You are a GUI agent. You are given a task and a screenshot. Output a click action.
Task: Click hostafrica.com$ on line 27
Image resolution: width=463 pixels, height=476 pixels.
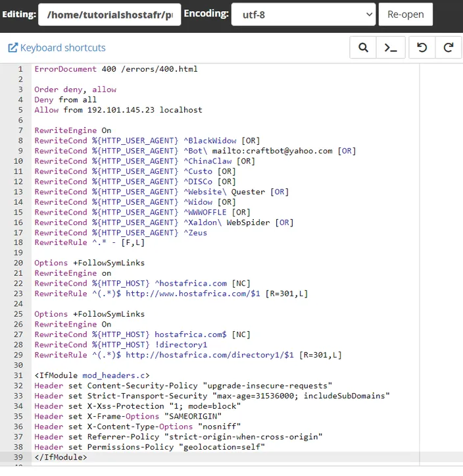click(191, 334)
